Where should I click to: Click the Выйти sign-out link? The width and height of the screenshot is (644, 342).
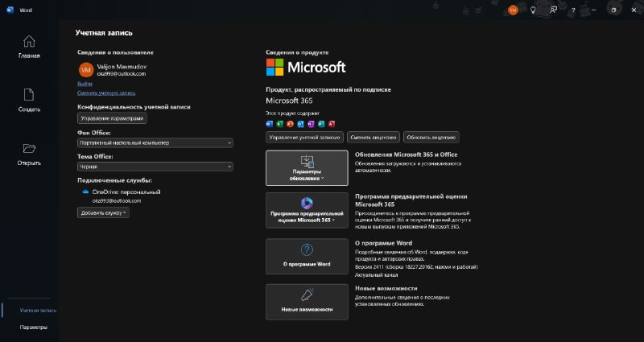(x=85, y=84)
